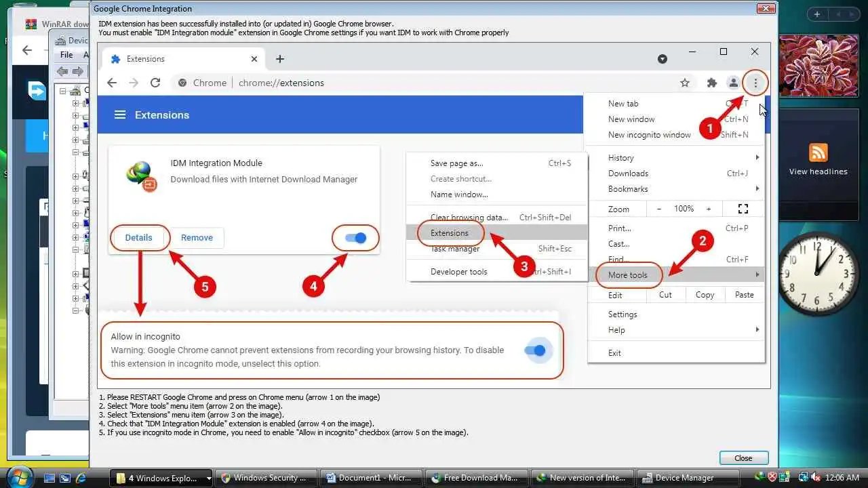Click the extensions puzzle-piece icon in the toolbar

711,83
